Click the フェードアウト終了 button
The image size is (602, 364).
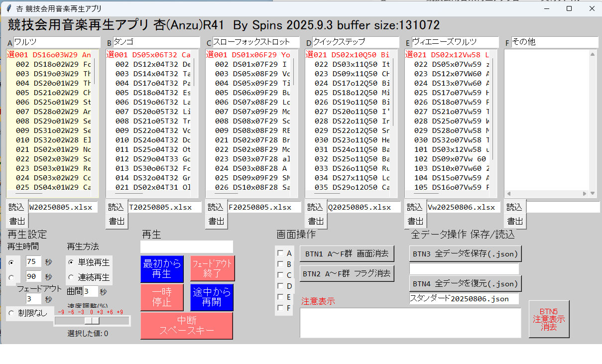tap(212, 269)
